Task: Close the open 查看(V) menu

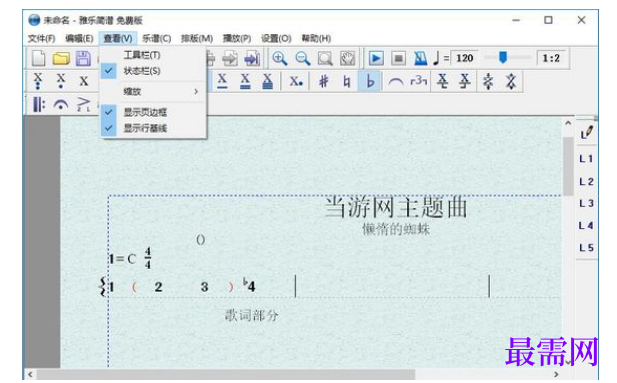Action: coord(118,38)
